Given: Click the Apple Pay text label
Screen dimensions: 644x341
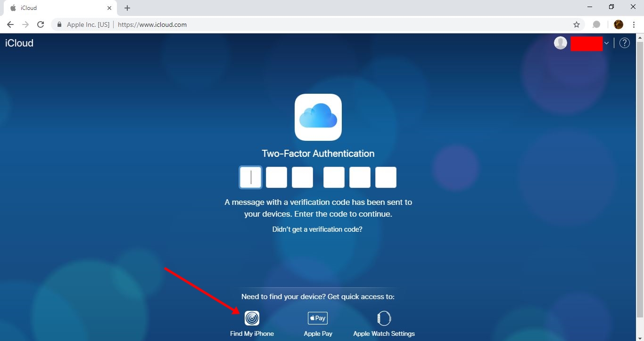Looking at the screenshot, I should click(x=318, y=333).
